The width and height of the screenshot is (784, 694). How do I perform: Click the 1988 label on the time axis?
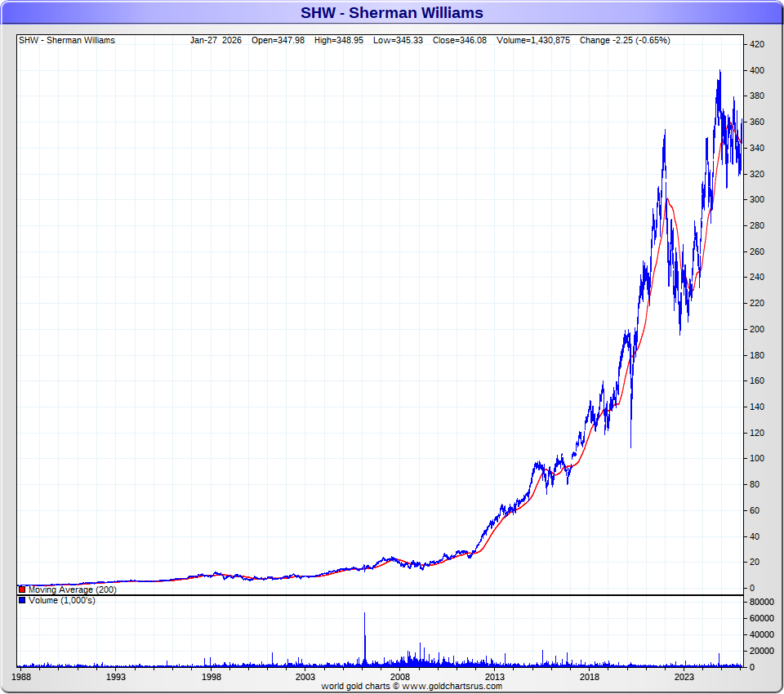pyautogui.click(x=22, y=677)
